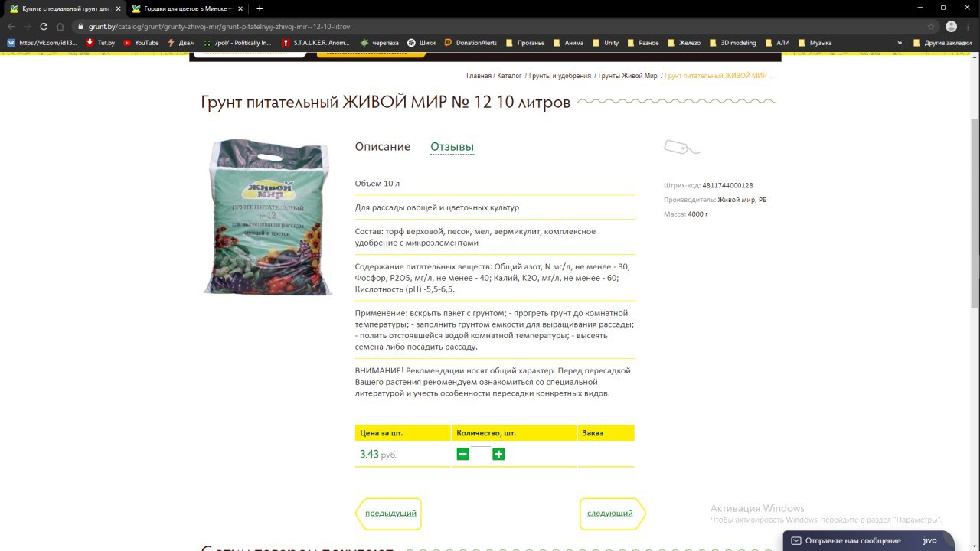Viewport: 980px width, 551px height.
Task: Switch to the 'Отзывы' tab
Action: click(452, 146)
